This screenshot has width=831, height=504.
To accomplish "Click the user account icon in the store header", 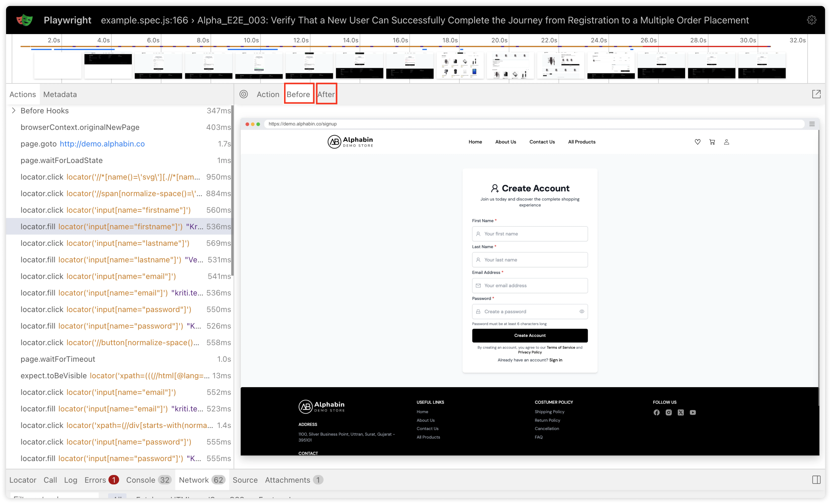I will (x=726, y=142).
